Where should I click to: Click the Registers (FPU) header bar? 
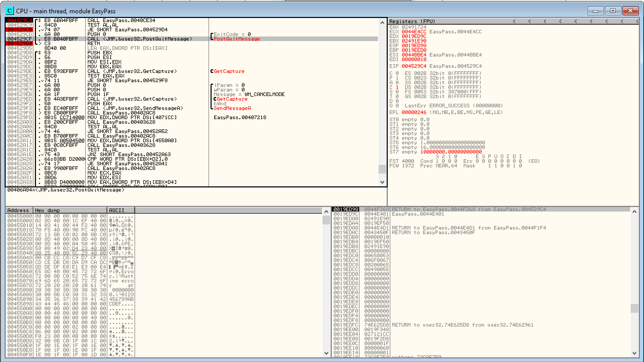point(513,21)
